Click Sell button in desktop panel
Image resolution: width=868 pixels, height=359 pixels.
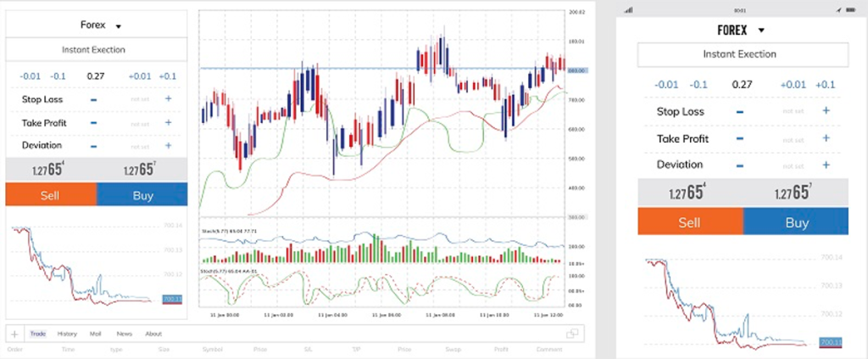51,194
